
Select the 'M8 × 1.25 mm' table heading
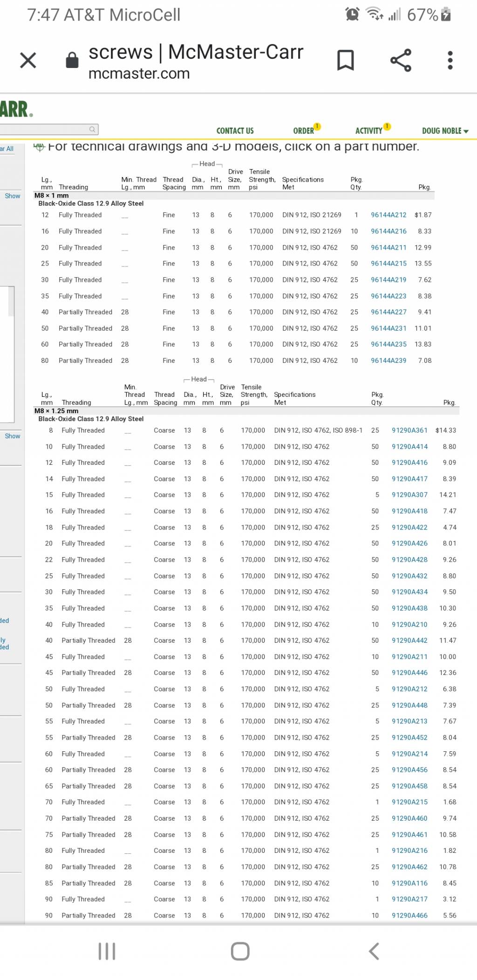point(56,411)
